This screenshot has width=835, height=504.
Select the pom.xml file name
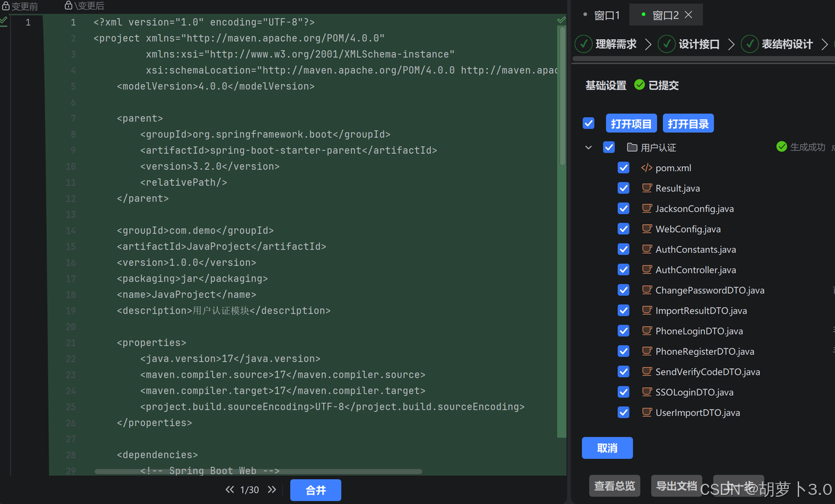pos(673,168)
